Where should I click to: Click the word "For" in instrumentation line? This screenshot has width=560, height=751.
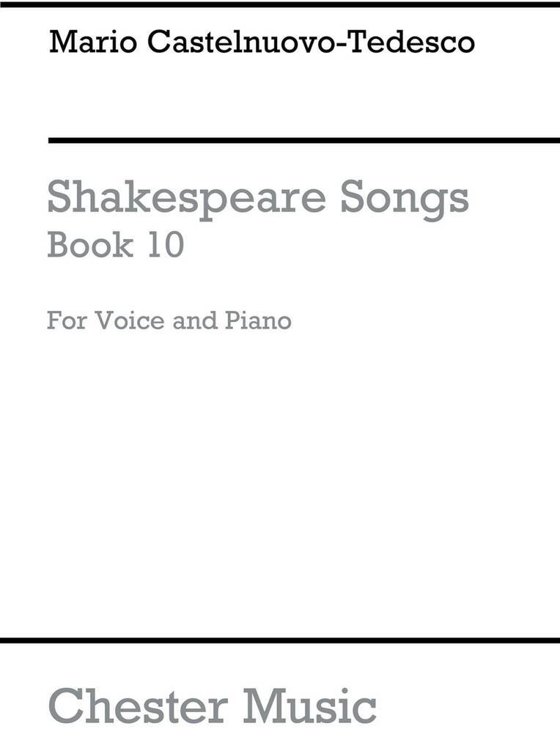point(63,320)
